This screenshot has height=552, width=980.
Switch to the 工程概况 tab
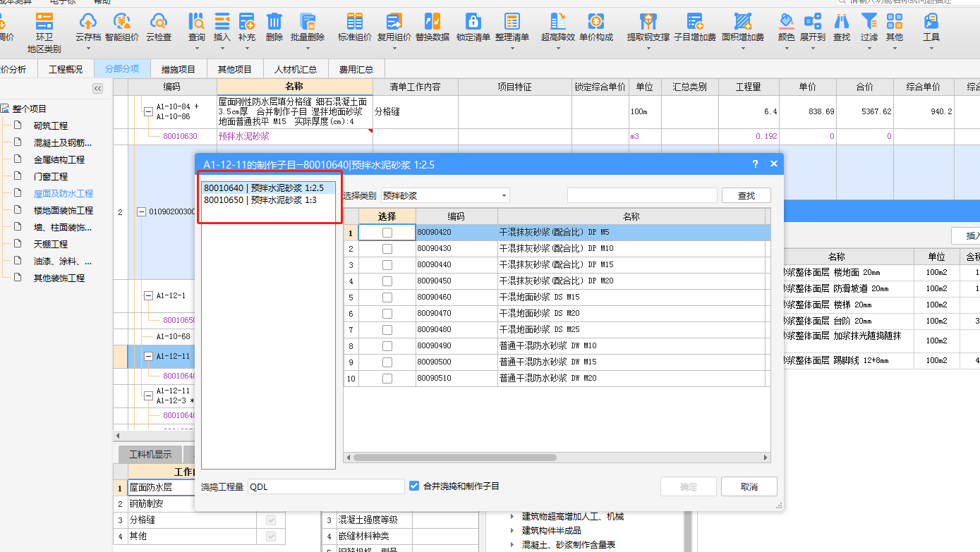pos(66,69)
